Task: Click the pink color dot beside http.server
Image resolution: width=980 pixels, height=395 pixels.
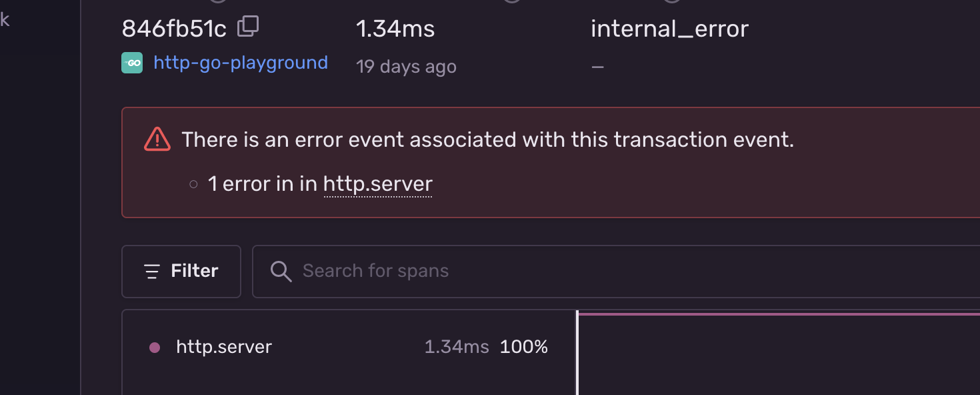Action: pos(155,346)
